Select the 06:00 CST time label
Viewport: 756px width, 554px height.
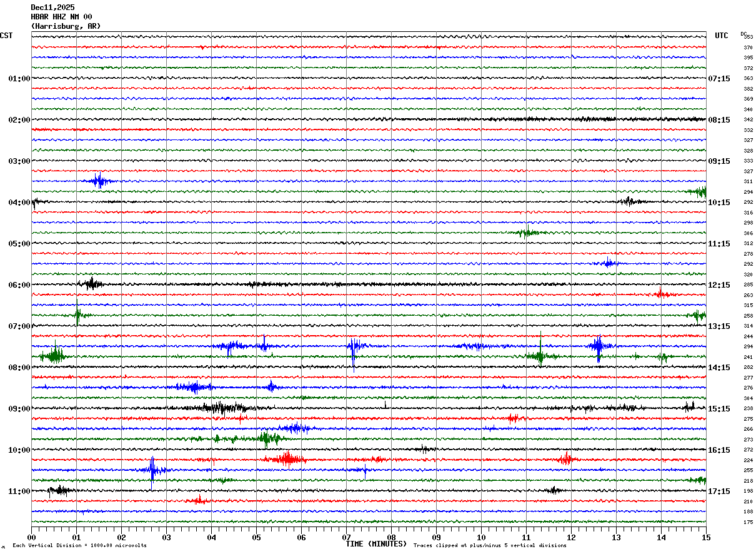click(19, 285)
